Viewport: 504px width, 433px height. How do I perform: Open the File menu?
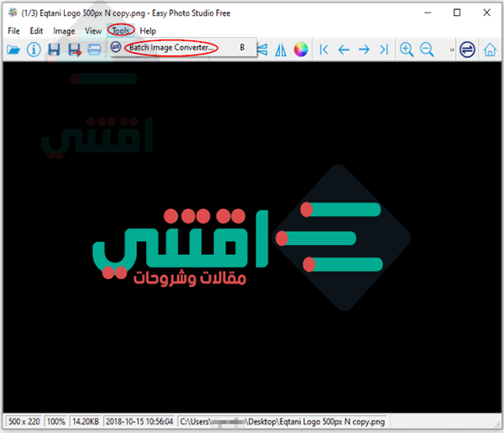[x=13, y=31]
